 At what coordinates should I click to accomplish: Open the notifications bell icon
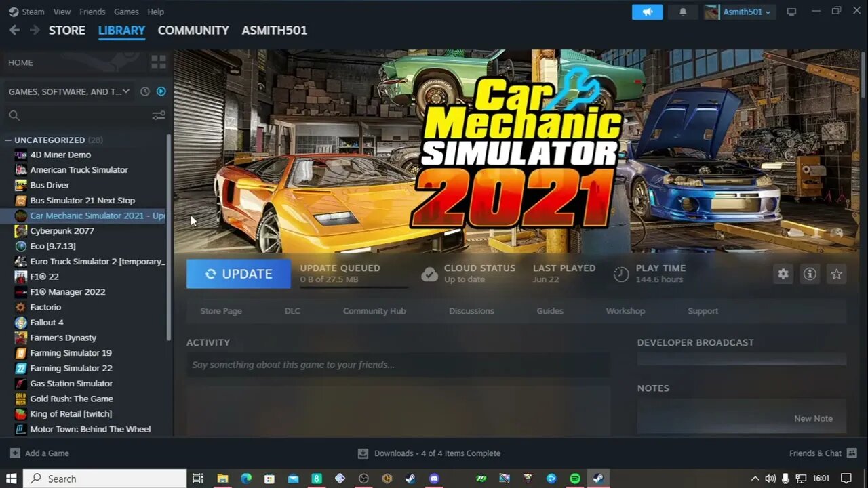(683, 12)
